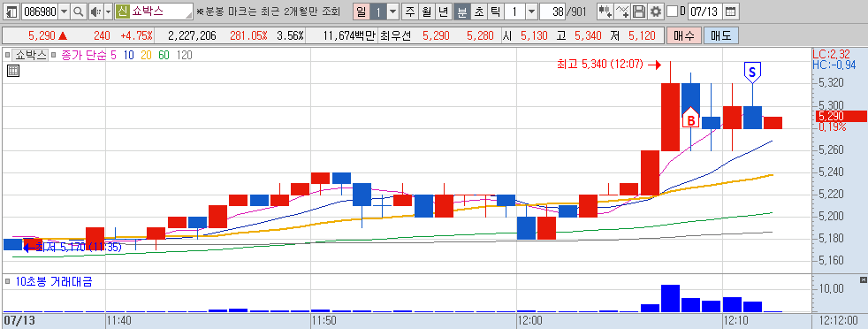This screenshot has width=868, height=329.
Task: Click the save chart diskette icon
Action: (639, 11)
